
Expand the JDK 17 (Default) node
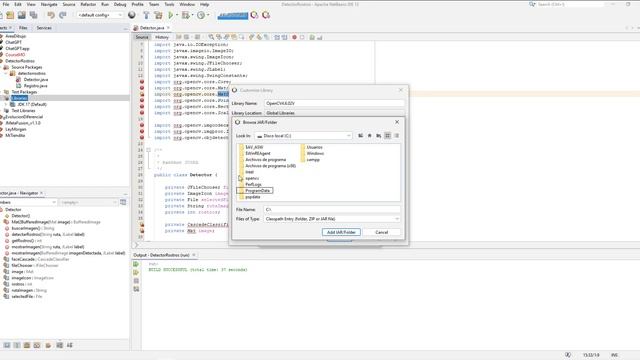pos(6,104)
